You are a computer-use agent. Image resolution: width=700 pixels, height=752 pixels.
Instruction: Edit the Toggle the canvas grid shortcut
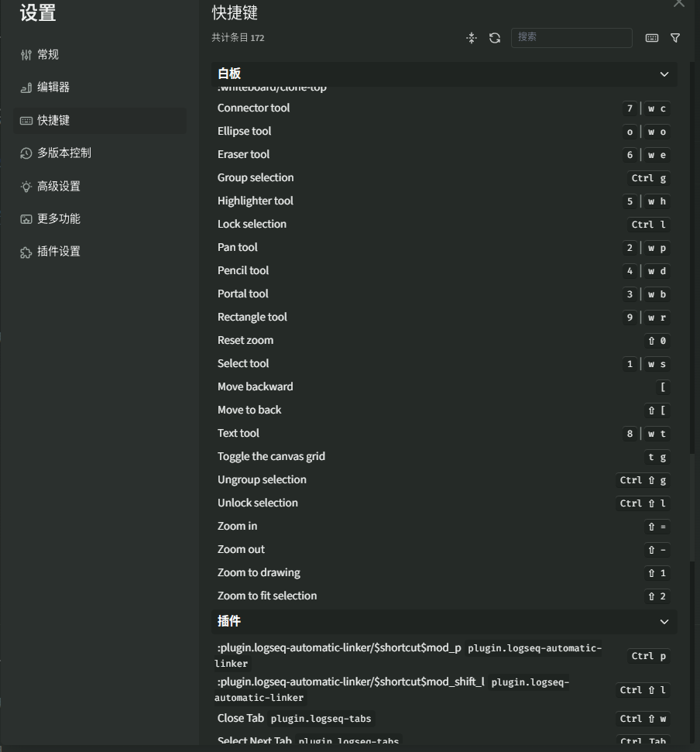tap(657, 457)
